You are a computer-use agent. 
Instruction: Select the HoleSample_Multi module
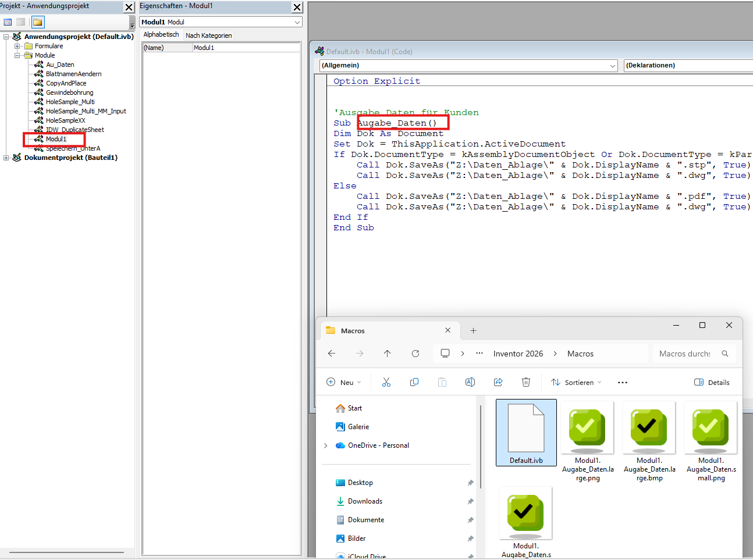point(70,102)
